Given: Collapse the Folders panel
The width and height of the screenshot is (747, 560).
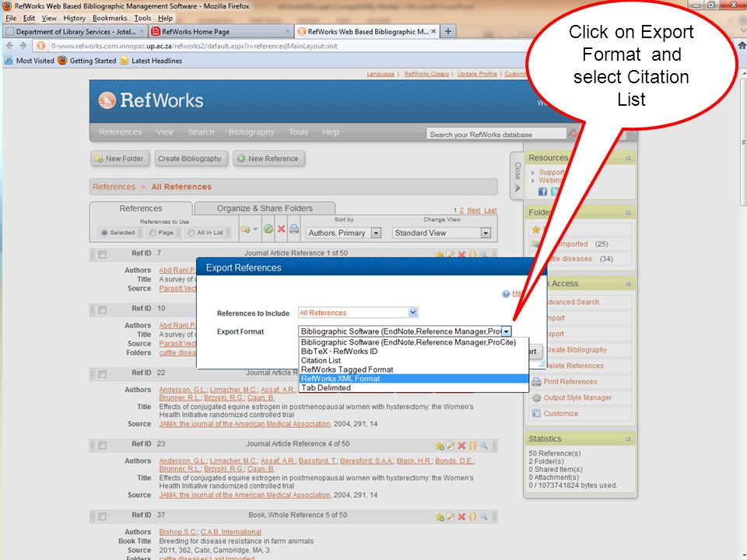Looking at the screenshot, I should click(x=628, y=213).
